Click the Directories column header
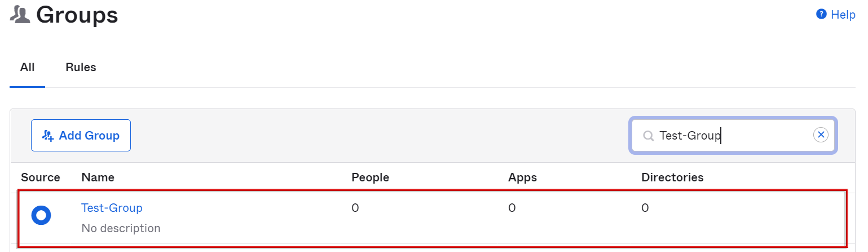Viewport: 868px width, 252px height. [672, 177]
